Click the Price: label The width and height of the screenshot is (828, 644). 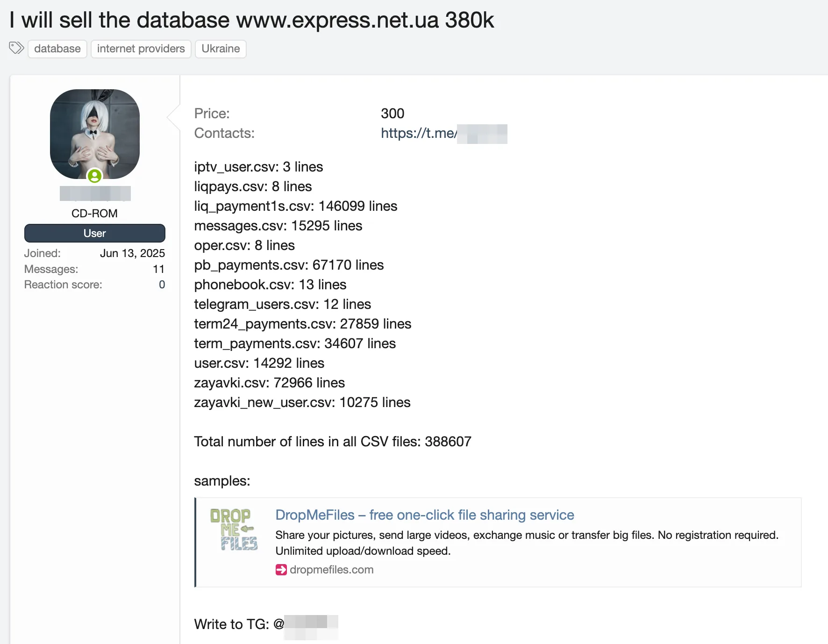pyautogui.click(x=212, y=114)
